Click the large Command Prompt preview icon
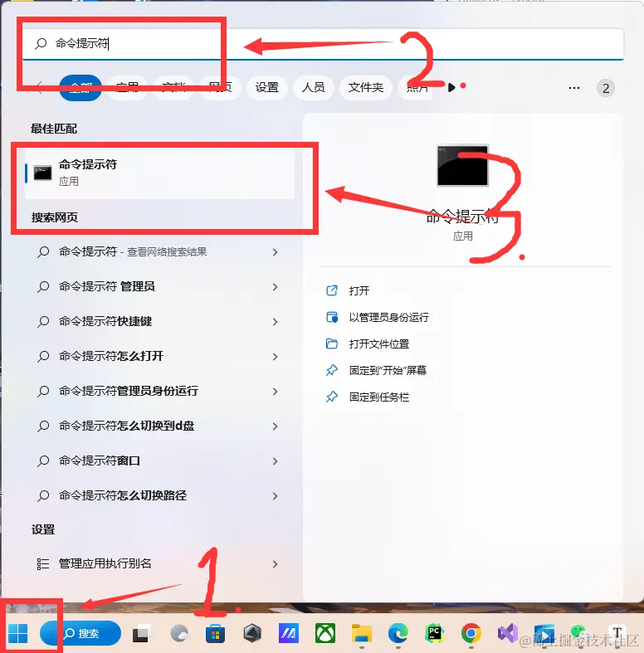The height and width of the screenshot is (653, 644). coord(462,165)
